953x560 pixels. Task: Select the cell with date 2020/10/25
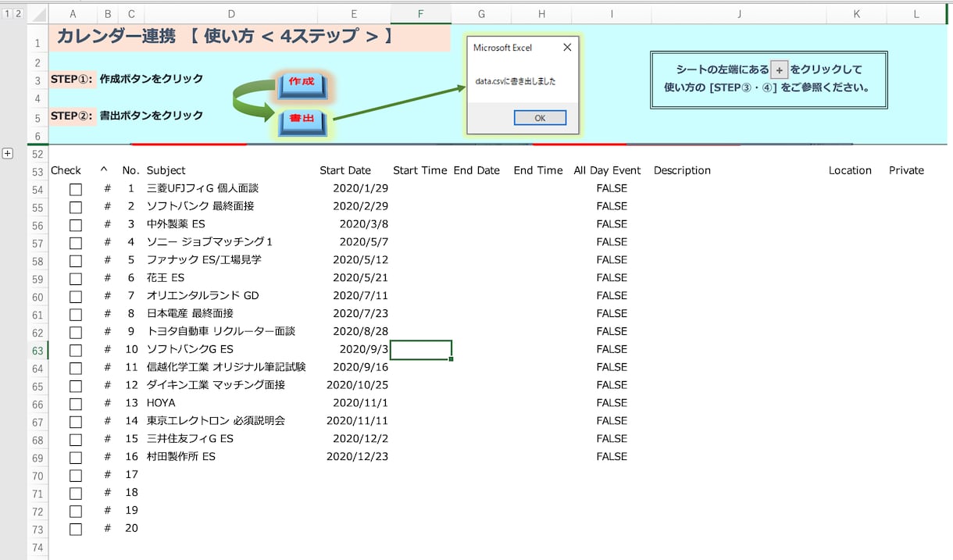pyautogui.click(x=354, y=385)
